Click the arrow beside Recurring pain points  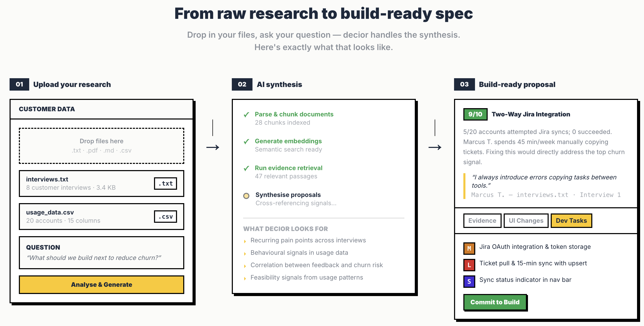coord(245,241)
